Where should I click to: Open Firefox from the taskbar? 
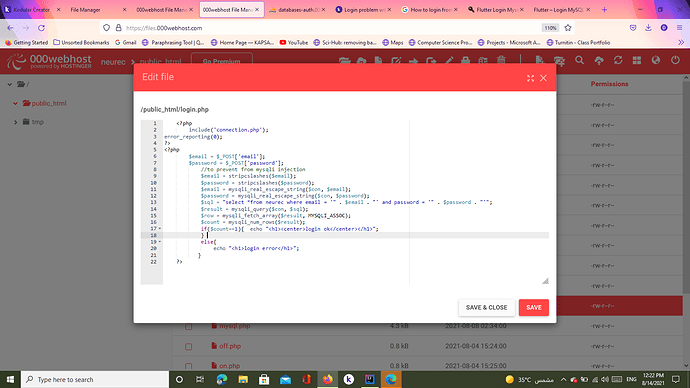pyautogui.click(x=327, y=379)
